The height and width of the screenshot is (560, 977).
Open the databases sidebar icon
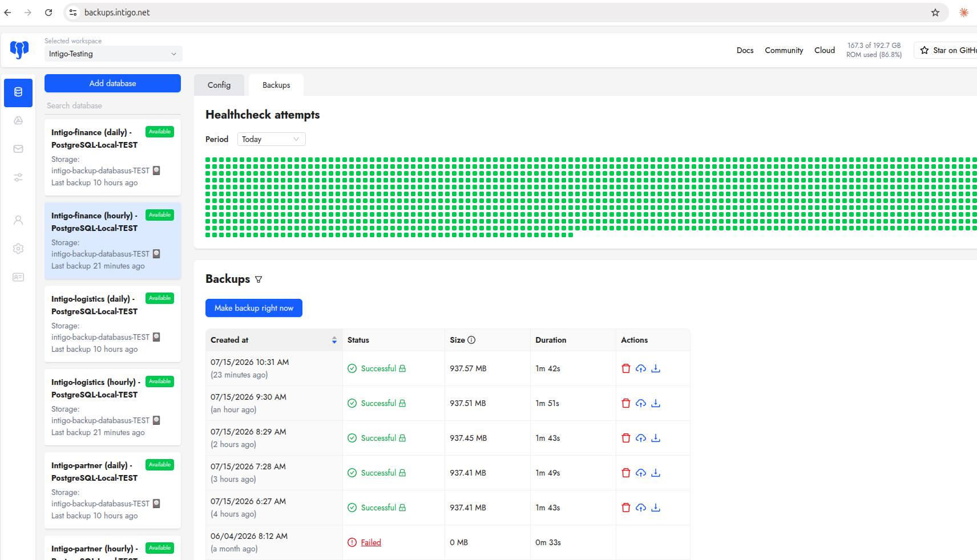[x=18, y=92]
